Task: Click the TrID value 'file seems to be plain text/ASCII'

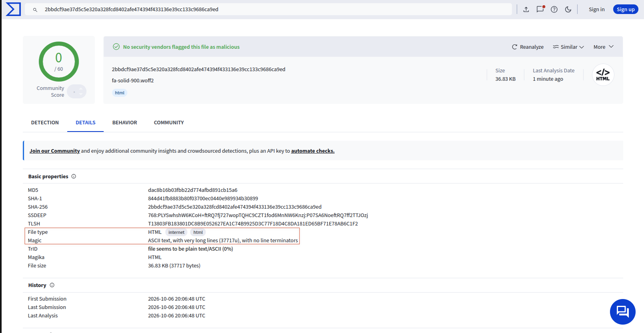Action: coord(190,249)
